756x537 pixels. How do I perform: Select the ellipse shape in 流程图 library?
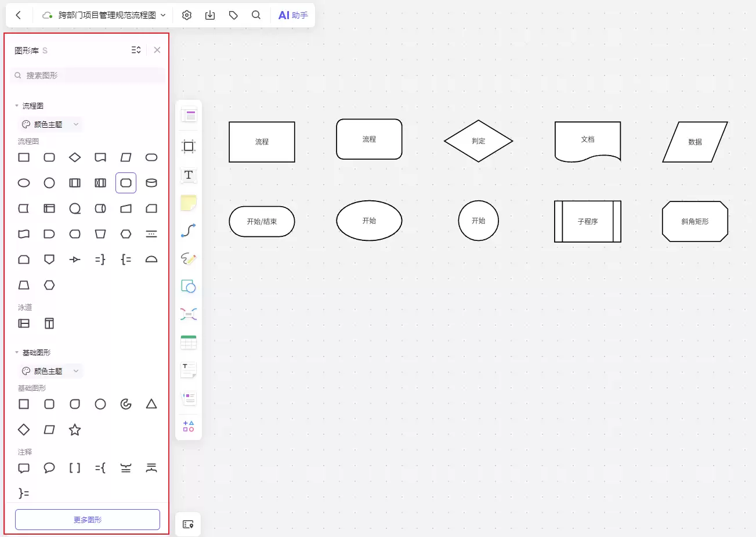pos(24,183)
